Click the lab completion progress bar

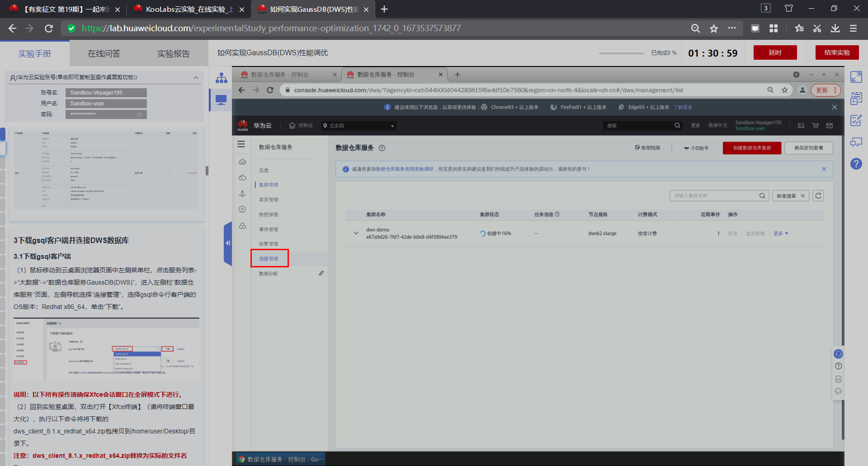coord(622,53)
